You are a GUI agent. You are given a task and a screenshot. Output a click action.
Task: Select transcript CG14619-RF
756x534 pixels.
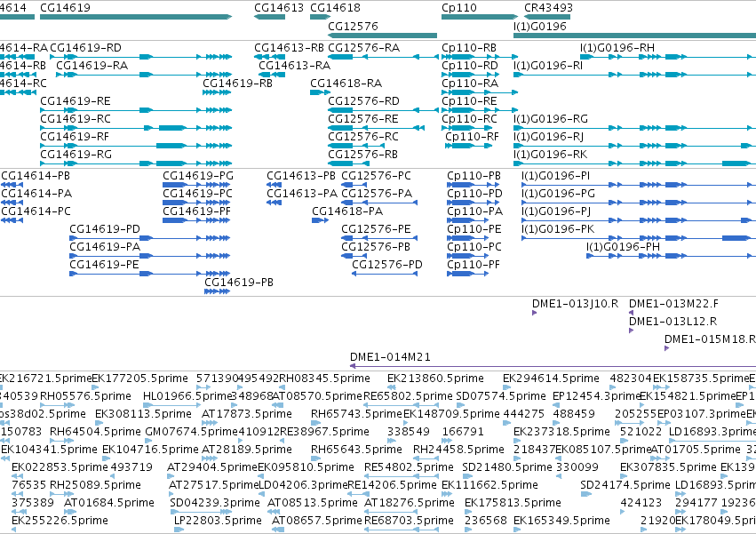75,137
